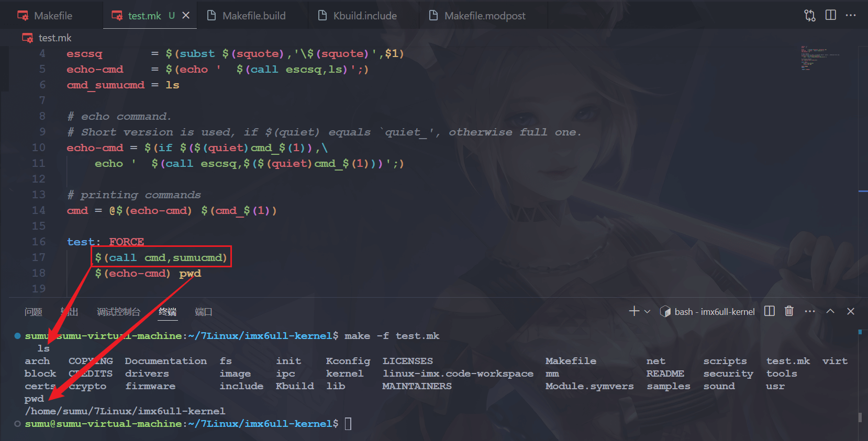Close the test.mk editor tab
The width and height of the screenshot is (868, 441).
click(x=186, y=16)
